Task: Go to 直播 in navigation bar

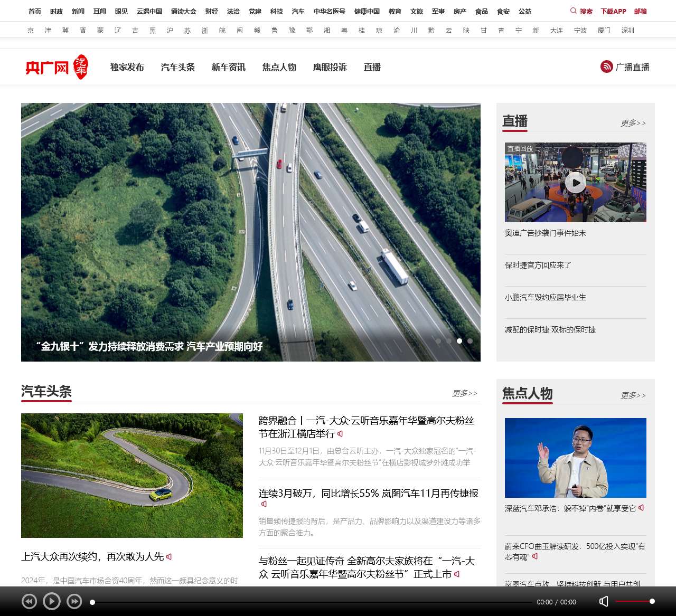Action: [x=372, y=67]
